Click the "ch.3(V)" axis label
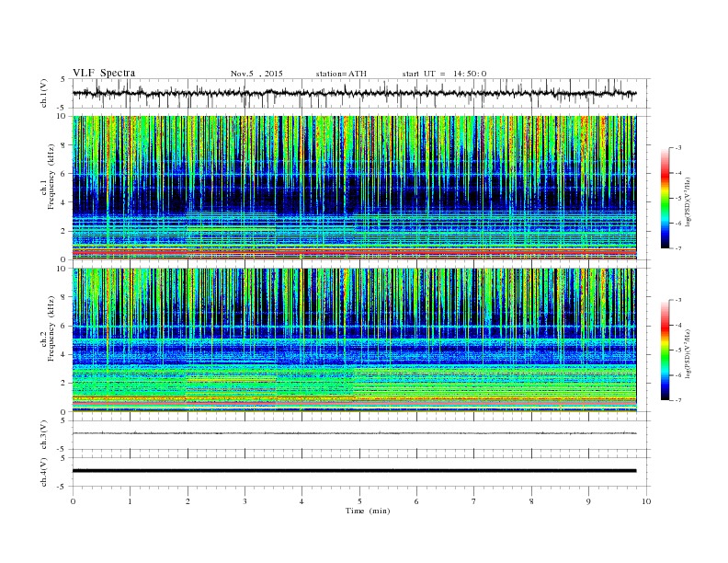This screenshot has height=563, width=728. (x=44, y=435)
